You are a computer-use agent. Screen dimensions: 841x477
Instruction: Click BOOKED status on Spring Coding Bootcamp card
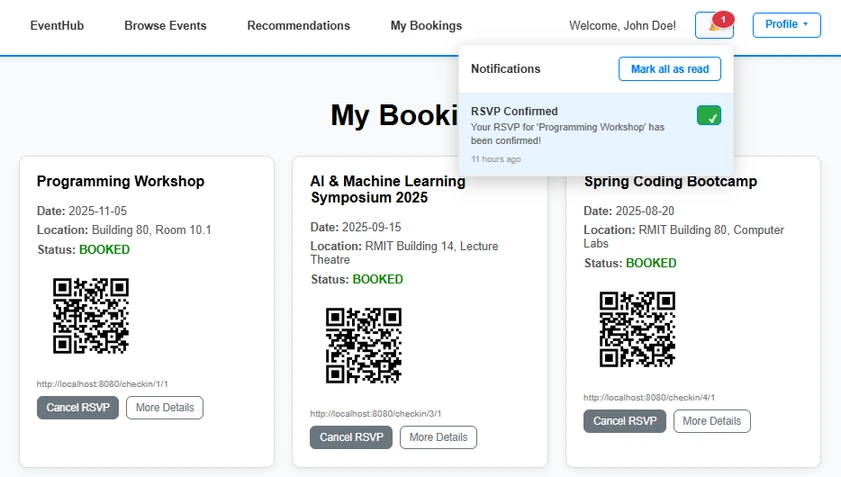pyautogui.click(x=651, y=263)
